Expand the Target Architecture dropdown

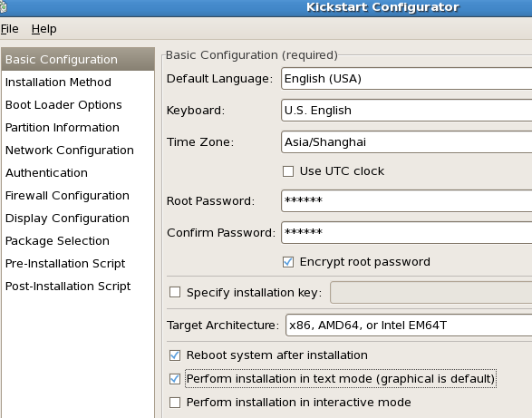409,326
